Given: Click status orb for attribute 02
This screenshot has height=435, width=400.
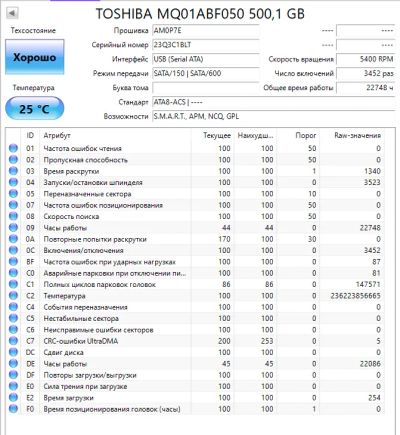Looking at the screenshot, I should click(13, 159).
